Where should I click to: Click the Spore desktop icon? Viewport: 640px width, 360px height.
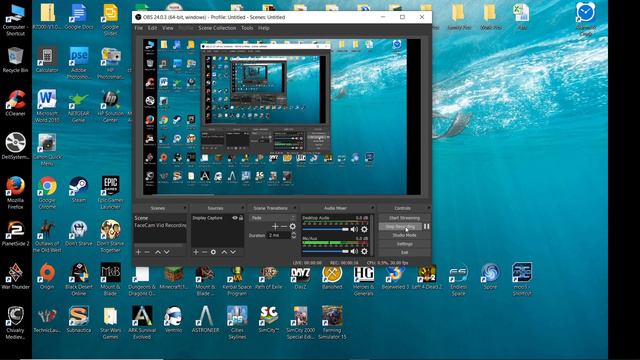click(490, 276)
